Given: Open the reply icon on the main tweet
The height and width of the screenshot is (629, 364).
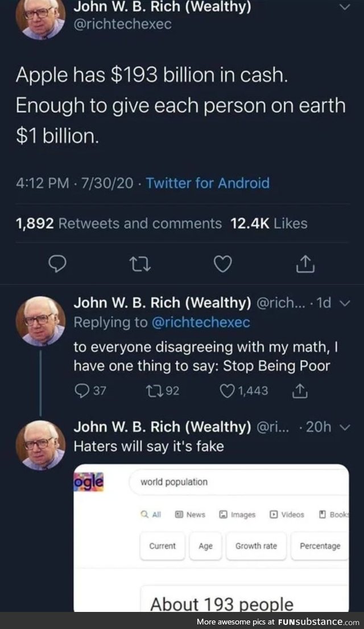Looking at the screenshot, I should pos(56,264).
